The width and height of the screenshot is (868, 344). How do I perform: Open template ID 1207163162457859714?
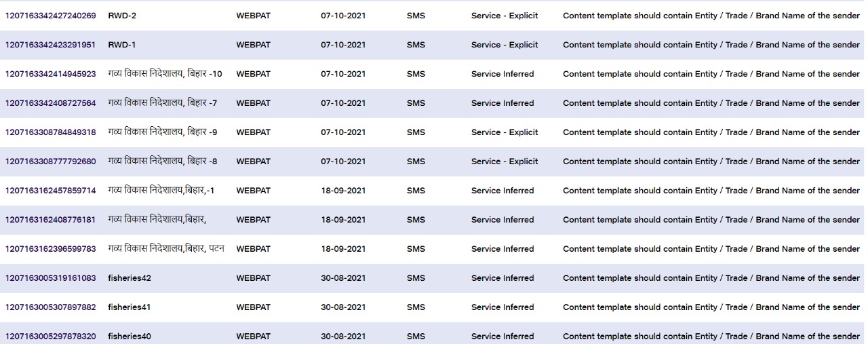[x=51, y=191]
